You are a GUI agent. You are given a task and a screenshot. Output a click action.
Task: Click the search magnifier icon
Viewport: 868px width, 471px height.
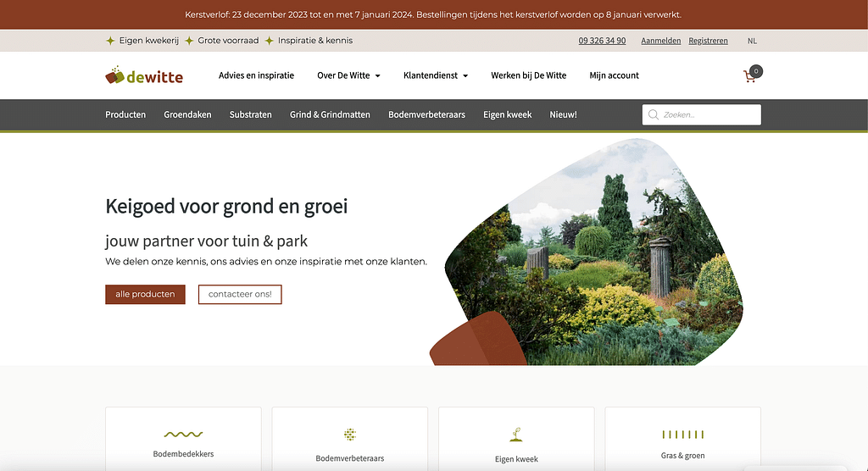click(x=654, y=114)
